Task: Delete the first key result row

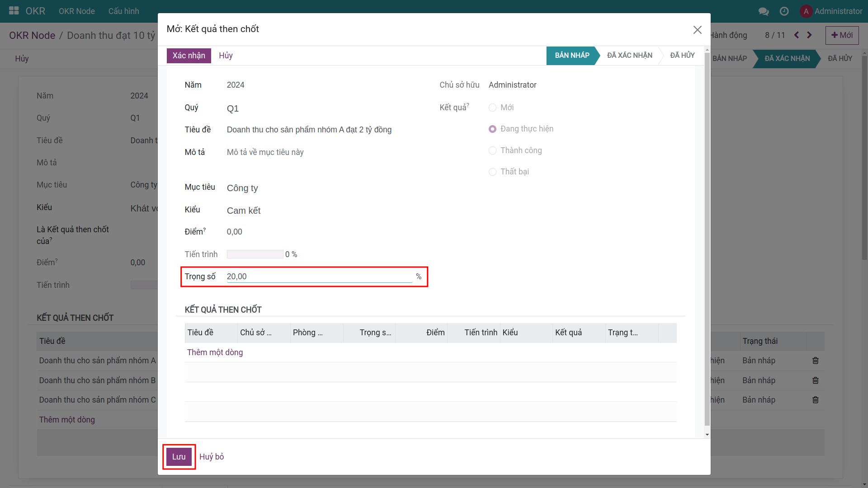Action: click(815, 361)
